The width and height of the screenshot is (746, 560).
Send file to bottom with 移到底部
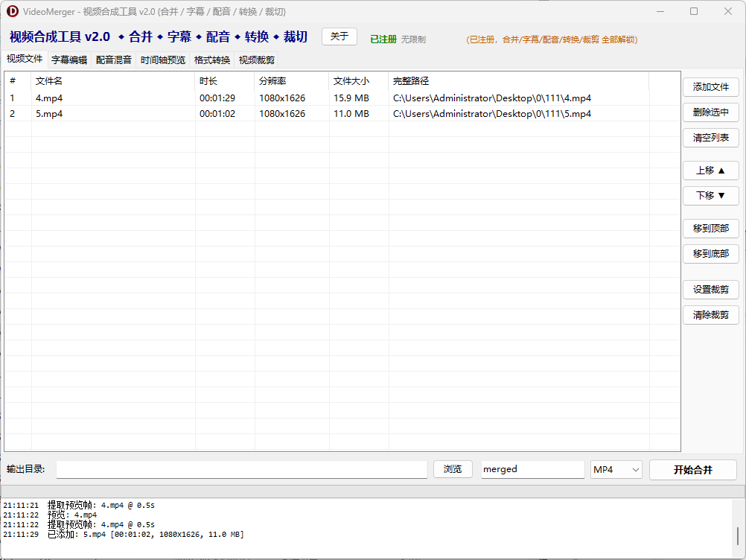click(710, 254)
